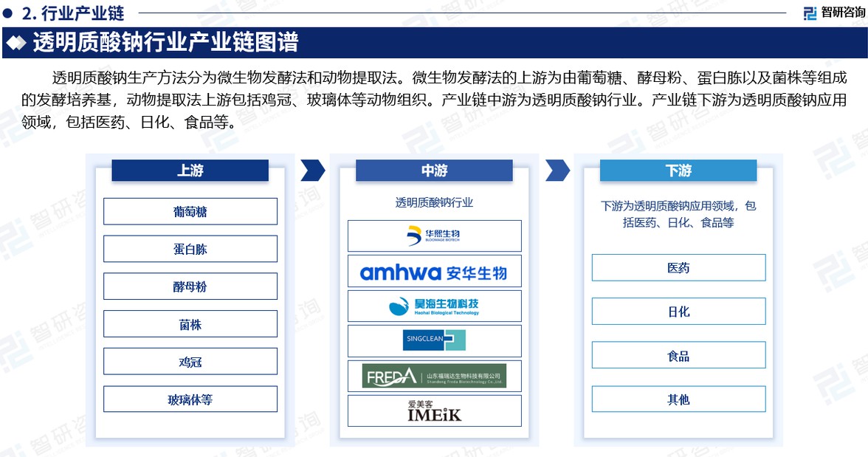
Task: Click the 昊海生物科技 logo
Action: click(434, 306)
